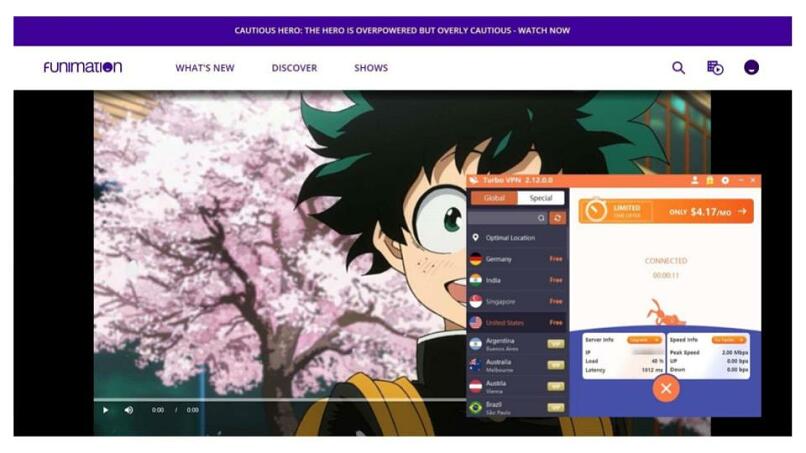
Task: Select Australia Melbourne VIP server
Action: point(517,365)
